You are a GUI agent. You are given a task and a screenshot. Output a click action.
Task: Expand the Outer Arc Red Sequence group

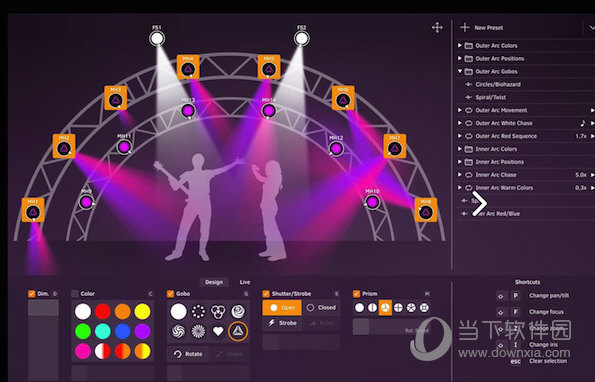460,136
